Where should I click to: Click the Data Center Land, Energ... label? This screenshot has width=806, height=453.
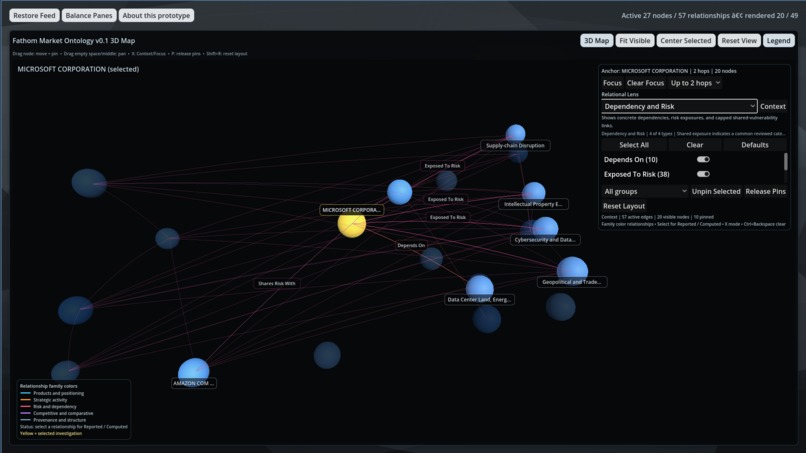coord(479,299)
